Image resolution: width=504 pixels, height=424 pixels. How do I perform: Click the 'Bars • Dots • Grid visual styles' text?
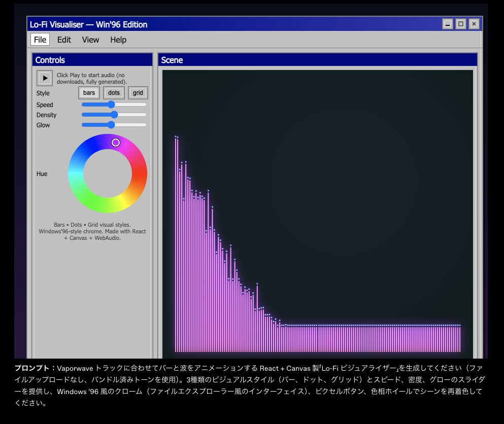pos(92,225)
